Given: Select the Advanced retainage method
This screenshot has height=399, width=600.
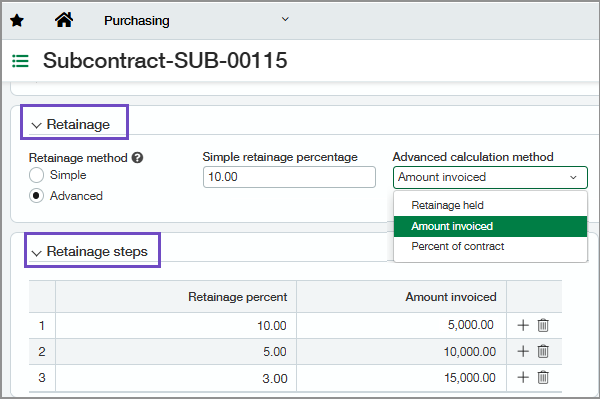Looking at the screenshot, I should coord(36,196).
